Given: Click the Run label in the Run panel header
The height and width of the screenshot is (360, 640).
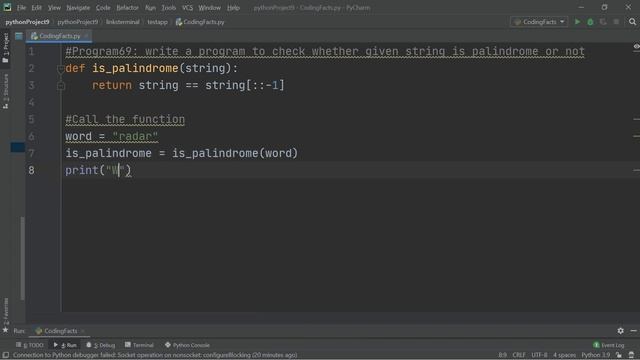Looking at the screenshot, I should click(x=19, y=331).
